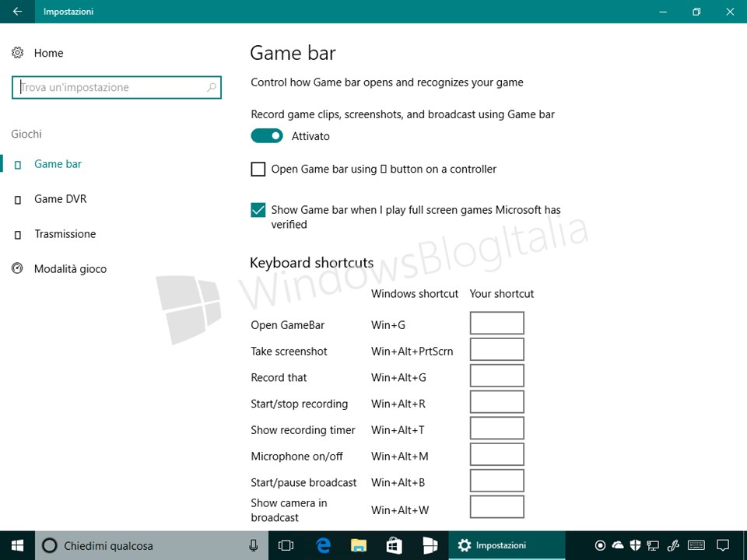Select the Microphone on/off shortcut box
The image size is (747, 560).
(497, 454)
